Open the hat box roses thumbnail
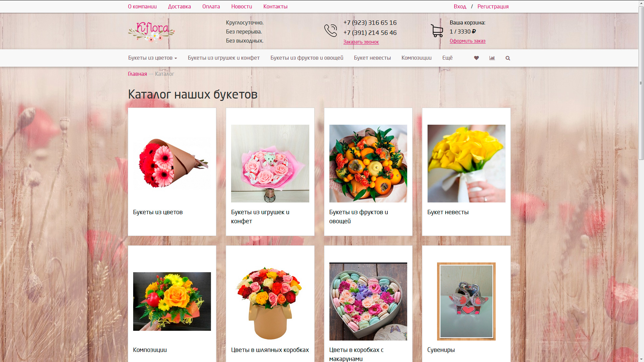Viewport: 644px width, 362px height. [x=270, y=301]
